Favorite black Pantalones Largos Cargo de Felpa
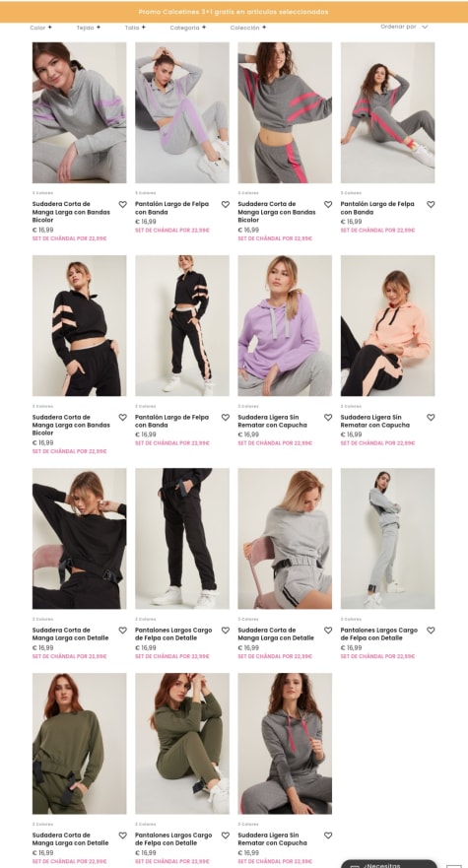This screenshot has width=468, height=868. [x=226, y=630]
